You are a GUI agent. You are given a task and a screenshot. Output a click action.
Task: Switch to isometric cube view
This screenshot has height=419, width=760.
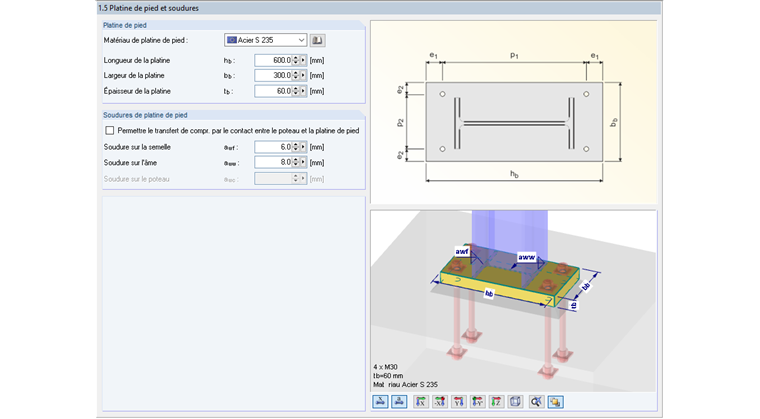point(515,402)
